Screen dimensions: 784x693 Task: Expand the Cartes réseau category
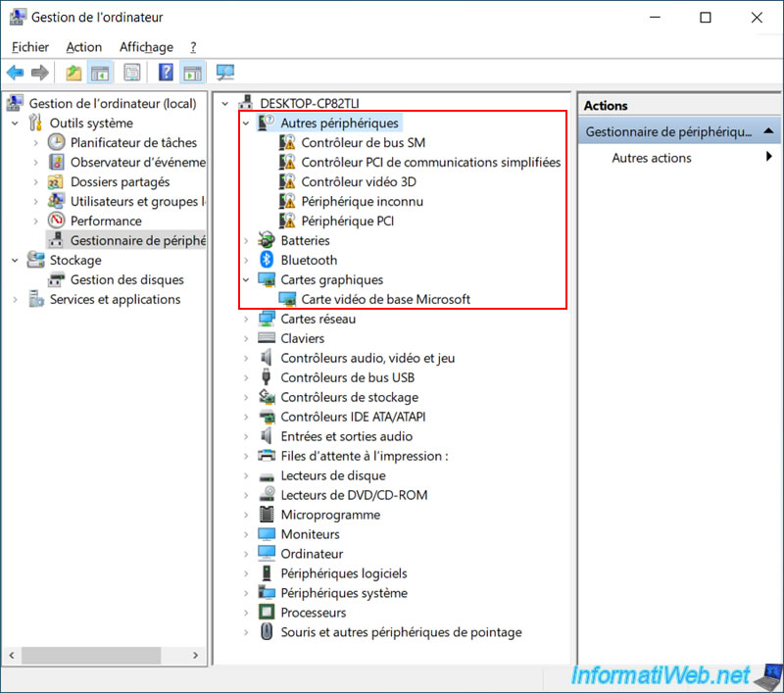click(x=246, y=319)
